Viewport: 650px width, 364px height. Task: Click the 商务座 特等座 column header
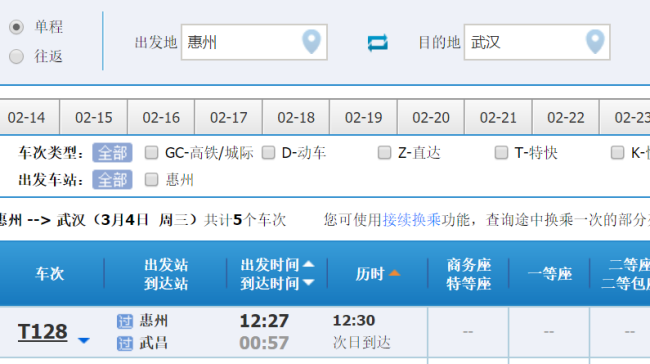click(469, 274)
